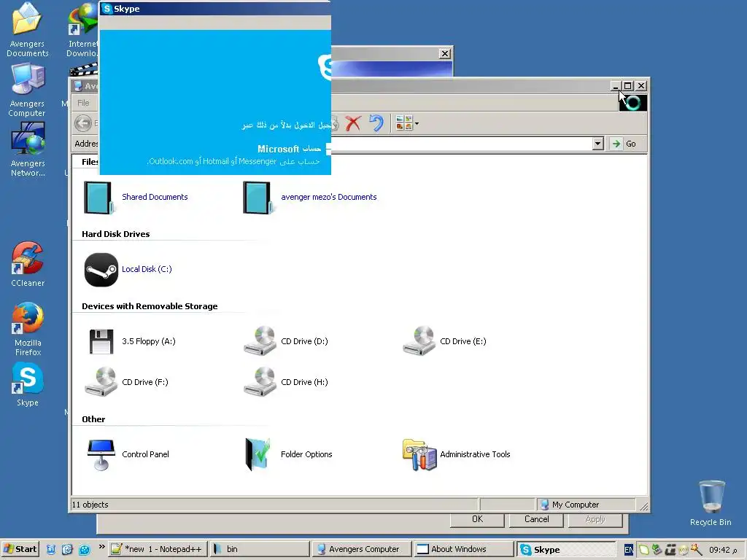Viewport: 747px width, 560px height.
Task: Select the CD Drive (E:) icon
Action: [x=419, y=341]
